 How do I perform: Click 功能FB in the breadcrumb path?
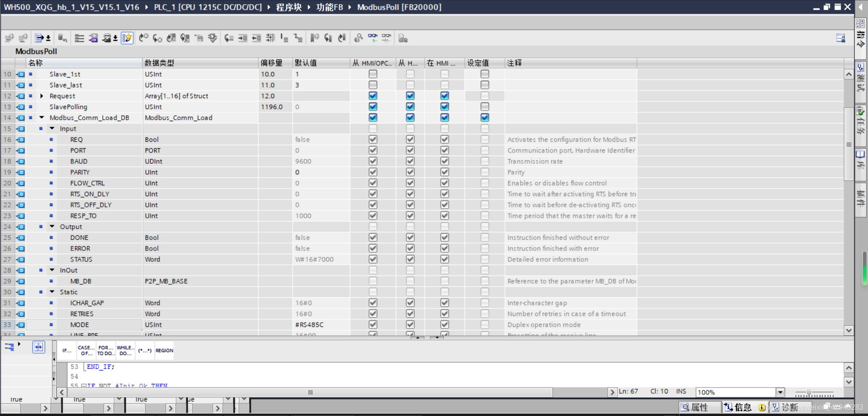[330, 7]
